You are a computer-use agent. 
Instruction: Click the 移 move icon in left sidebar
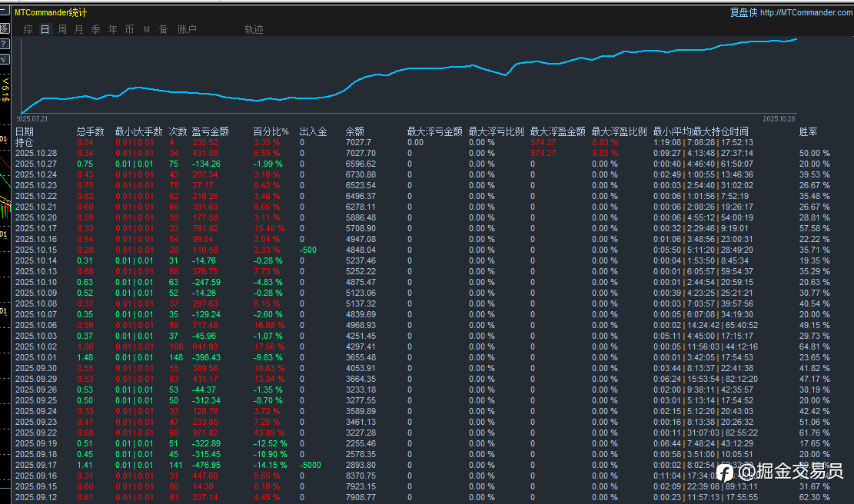[x=4, y=29]
